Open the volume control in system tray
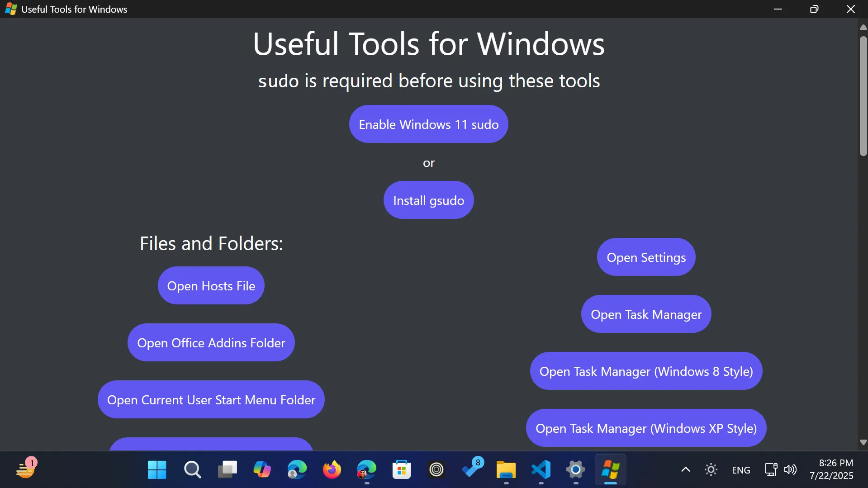Image resolution: width=868 pixels, height=488 pixels. 791,469
